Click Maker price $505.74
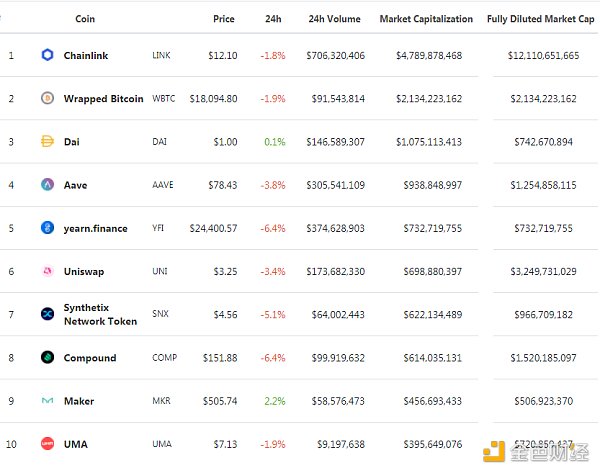Screen dimensions: 600x473 (x=220, y=401)
